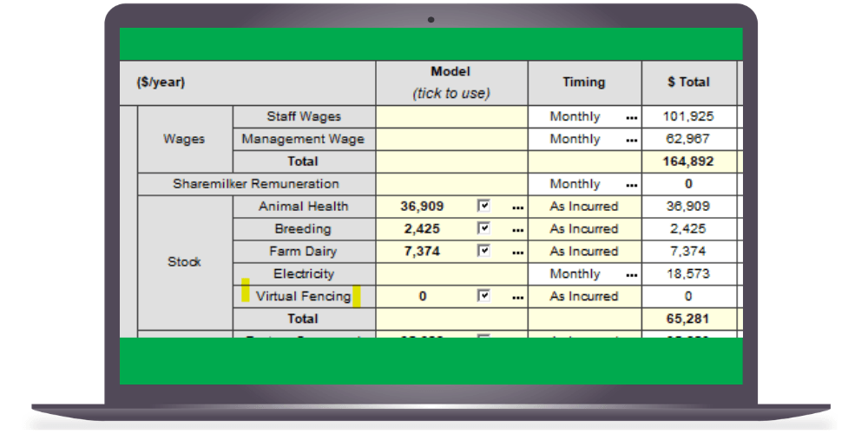This screenshot has width=868, height=434.
Task: Click the Breeding model ellipsis button
Action: pyautogui.click(x=517, y=230)
